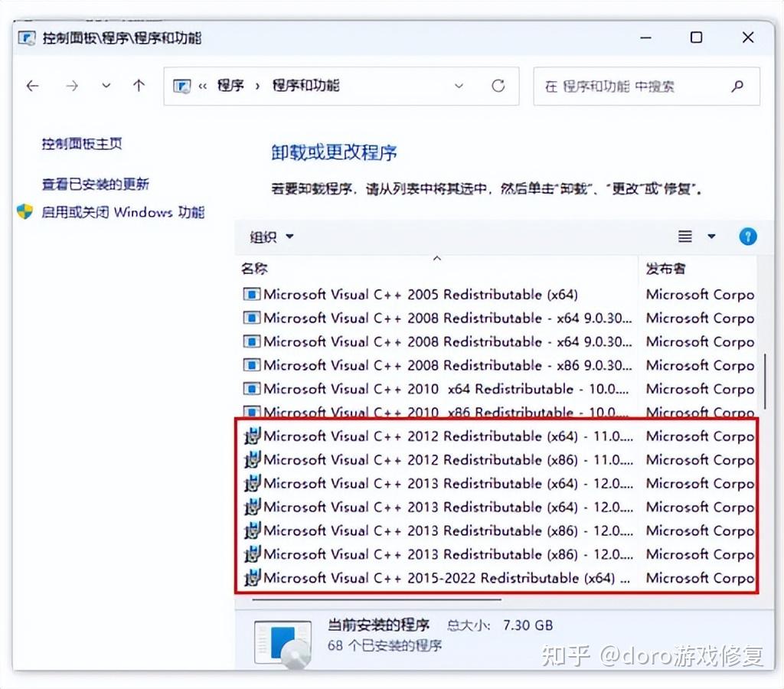Click the installed programs disc icon
Screen dimensions: 784x689
283,644
